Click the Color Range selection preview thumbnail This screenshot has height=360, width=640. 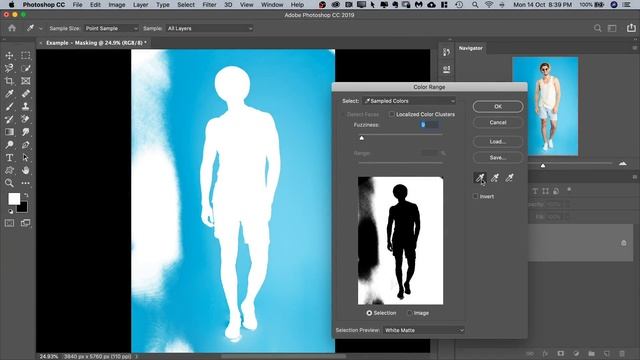point(400,240)
